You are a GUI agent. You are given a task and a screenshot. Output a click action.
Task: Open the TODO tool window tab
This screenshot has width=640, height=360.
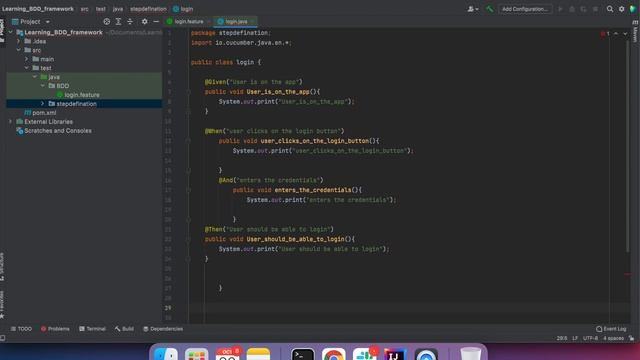[x=21, y=329]
